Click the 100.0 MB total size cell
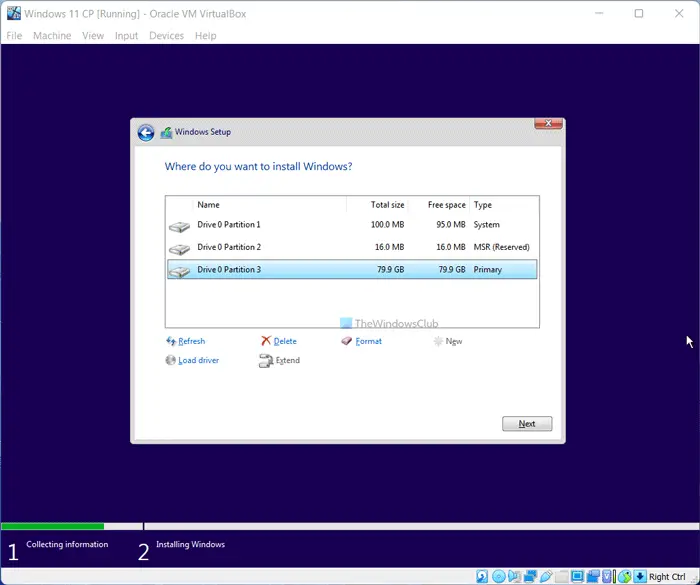 387,225
